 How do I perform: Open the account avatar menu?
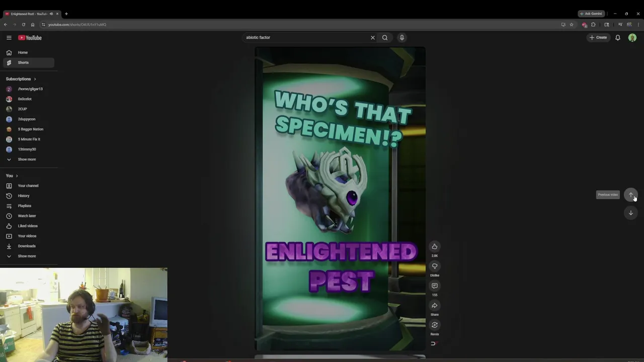coord(632,38)
